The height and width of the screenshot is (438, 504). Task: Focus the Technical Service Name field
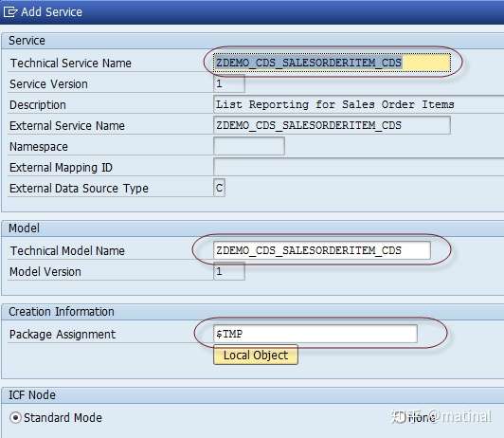(332, 63)
